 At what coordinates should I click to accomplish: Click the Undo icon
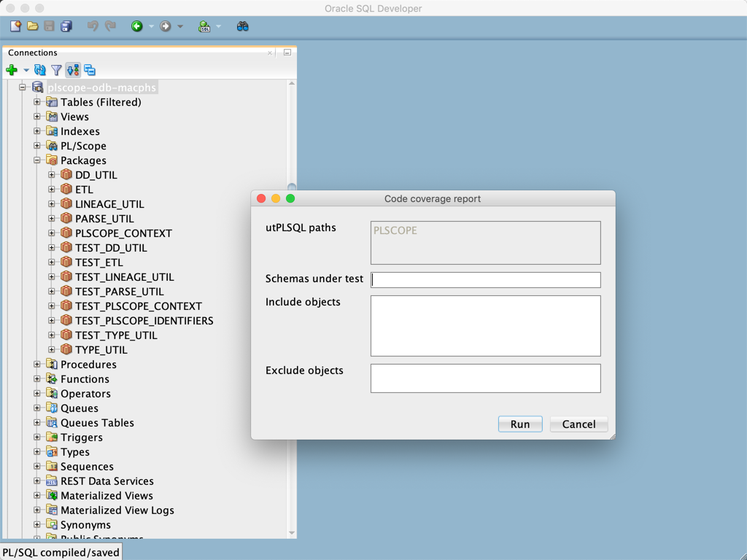tap(93, 26)
